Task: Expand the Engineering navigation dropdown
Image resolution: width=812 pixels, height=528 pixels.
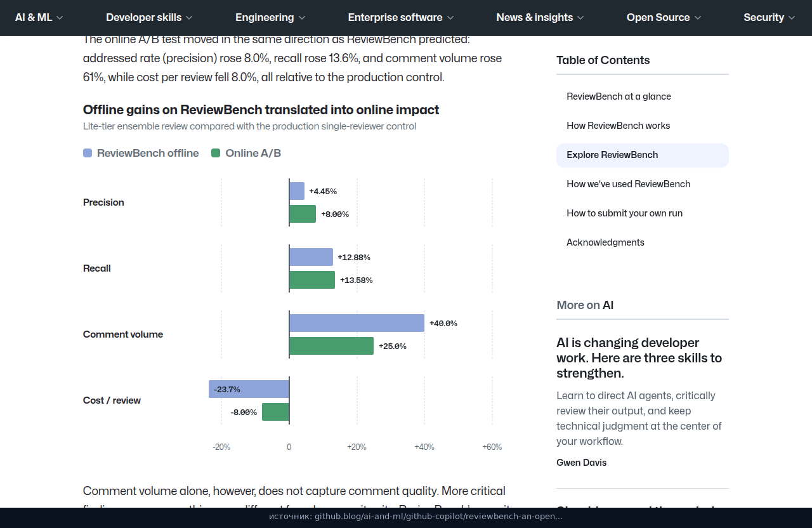Action: (x=270, y=18)
